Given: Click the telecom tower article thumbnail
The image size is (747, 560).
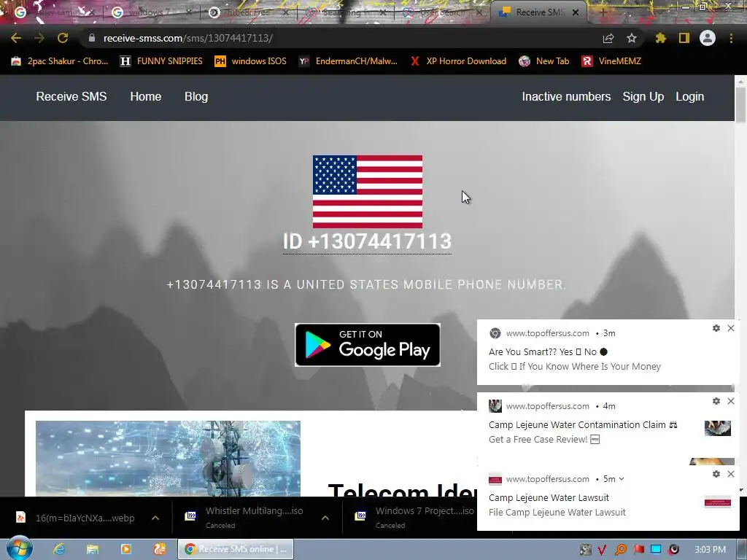Looking at the screenshot, I should click(169, 458).
